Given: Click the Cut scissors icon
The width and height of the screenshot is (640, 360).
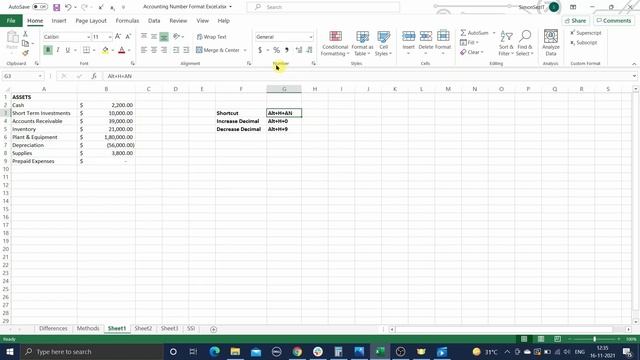Looking at the screenshot, I should [25, 34].
